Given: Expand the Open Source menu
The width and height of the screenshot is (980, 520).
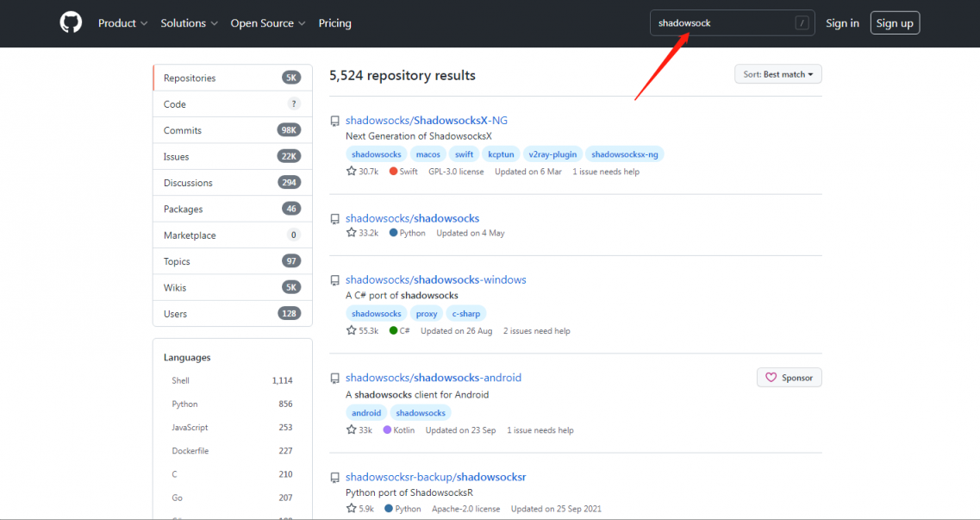Looking at the screenshot, I should tap(267, 23).
